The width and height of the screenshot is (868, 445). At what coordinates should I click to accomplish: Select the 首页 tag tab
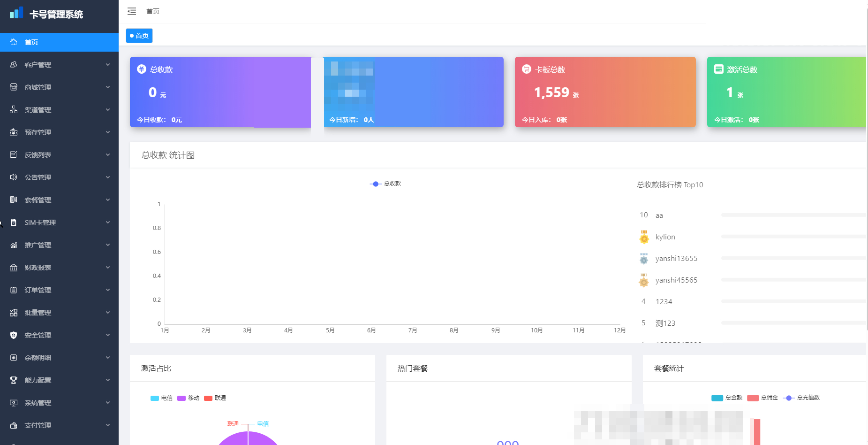pyautogui.click(x=139, y=36)
